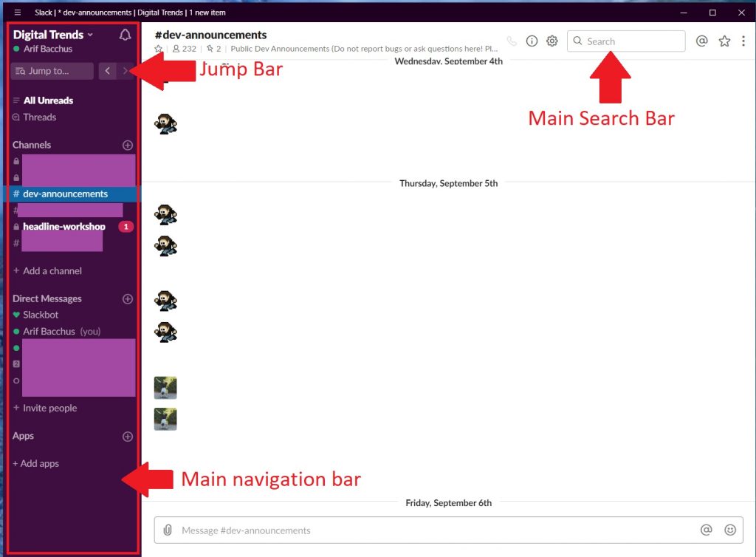Open mentions and reactions with the @ icon
The width and height of the screenshot is (756, 557).
click(702, 41)
